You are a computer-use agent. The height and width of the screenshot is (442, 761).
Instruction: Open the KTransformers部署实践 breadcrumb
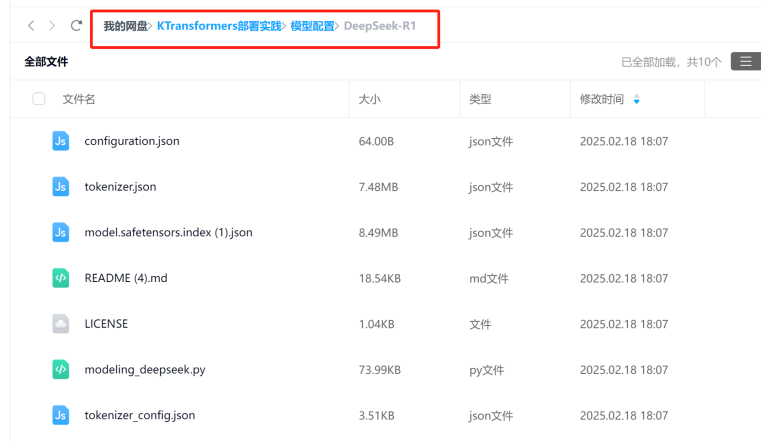click(x=219, y=26)
